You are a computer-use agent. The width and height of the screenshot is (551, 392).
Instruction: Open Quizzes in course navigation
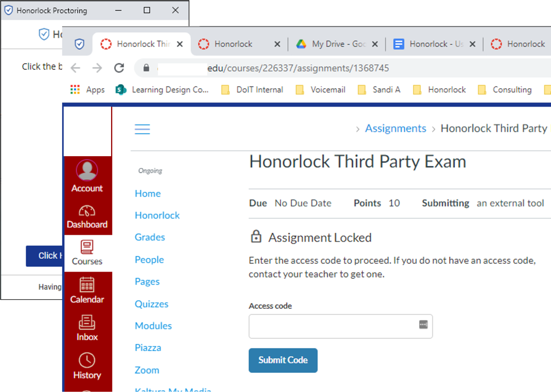tap(151, 304)
